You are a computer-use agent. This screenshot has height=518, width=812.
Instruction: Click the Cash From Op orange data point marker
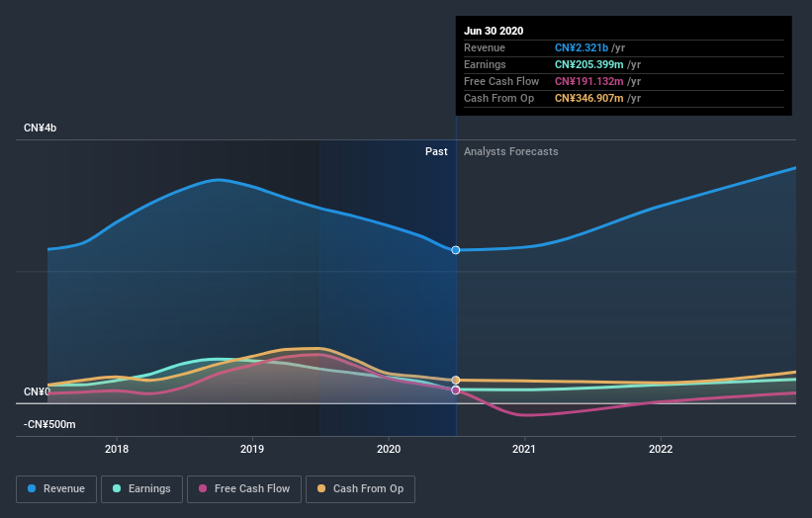pos(456,381)
